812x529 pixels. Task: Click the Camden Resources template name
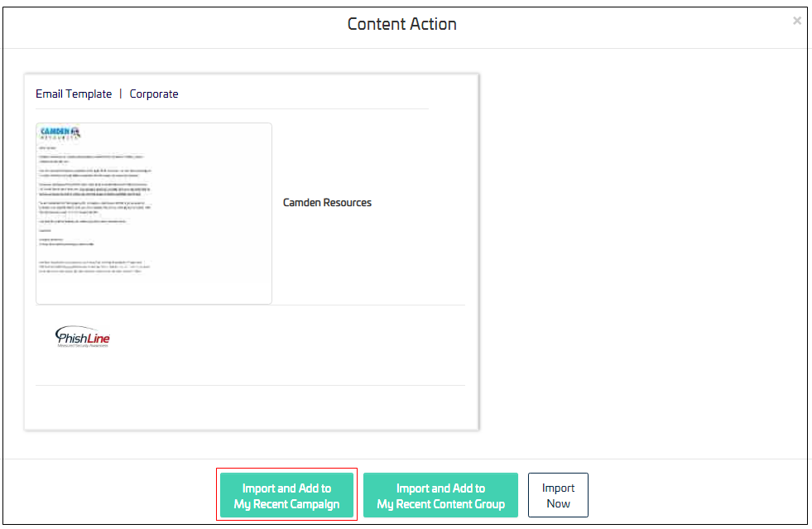tap(327, 203)
